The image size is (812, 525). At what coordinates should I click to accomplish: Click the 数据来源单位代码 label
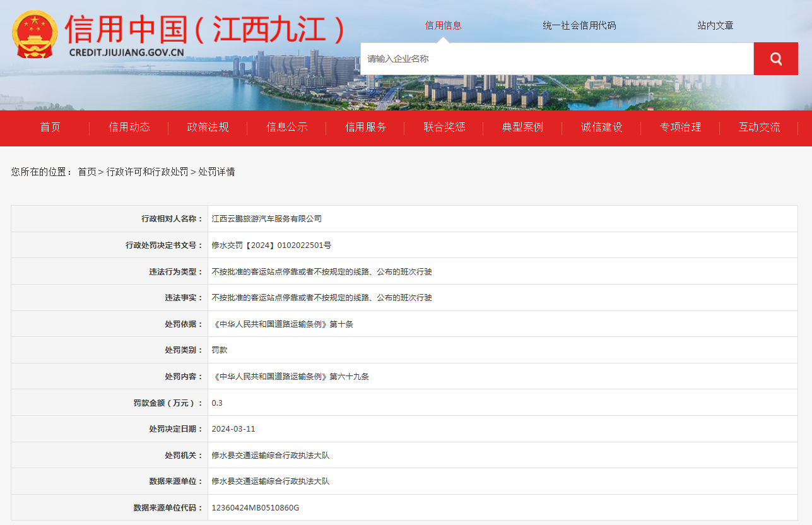(x=168, y=508)
